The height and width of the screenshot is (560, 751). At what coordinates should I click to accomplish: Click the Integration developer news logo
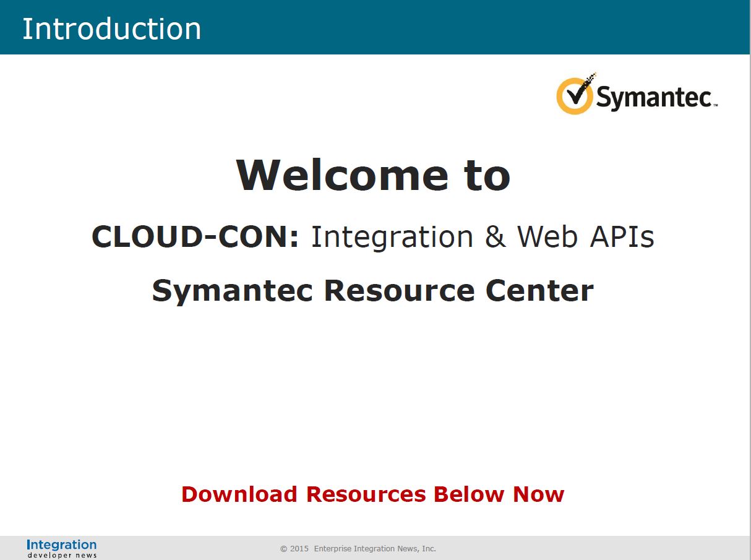point(62,548)
